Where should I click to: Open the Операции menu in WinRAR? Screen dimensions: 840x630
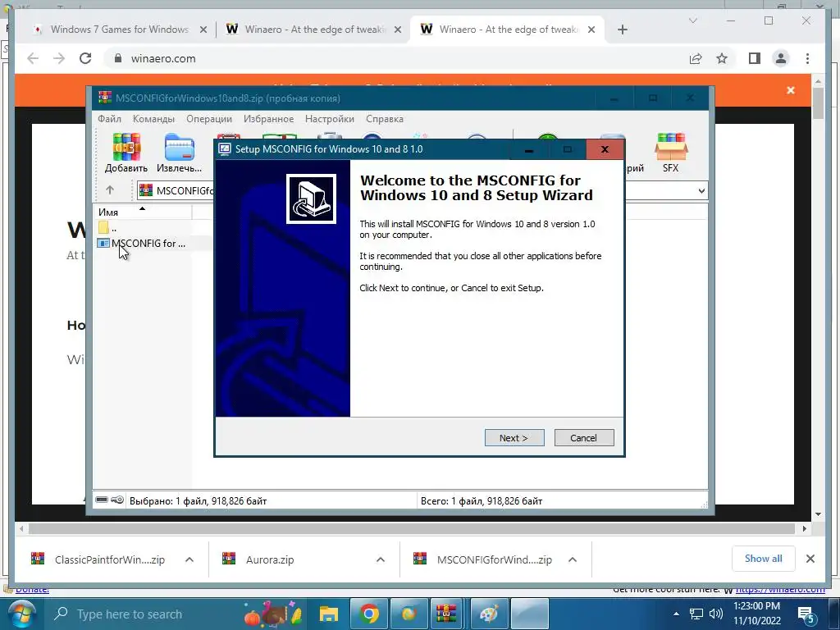tap(209, 119)
